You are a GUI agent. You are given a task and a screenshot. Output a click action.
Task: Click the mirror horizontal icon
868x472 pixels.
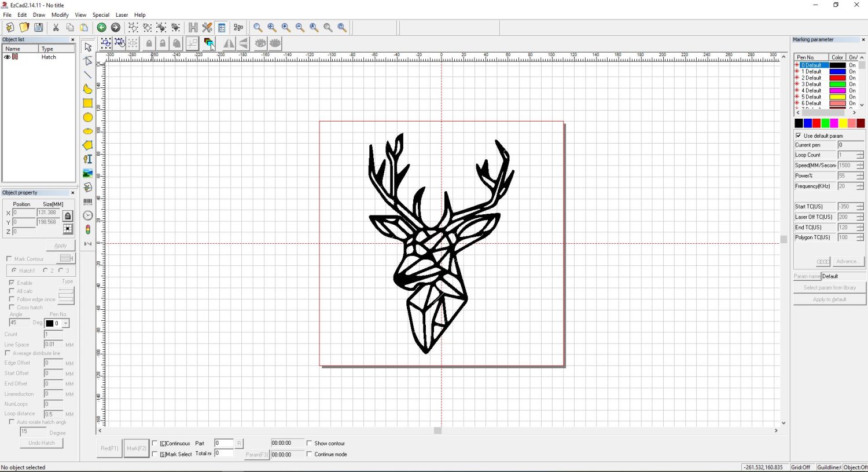[x=229, y=43]
